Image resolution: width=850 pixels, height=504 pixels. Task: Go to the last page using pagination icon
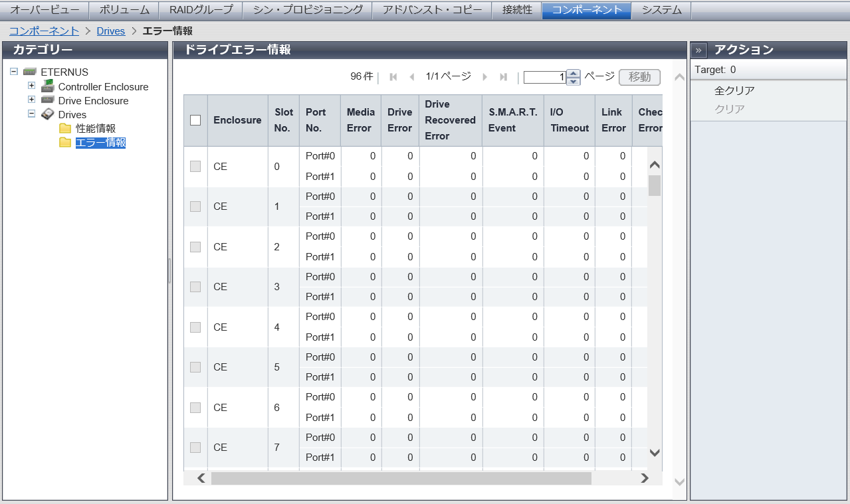point(503,77)
